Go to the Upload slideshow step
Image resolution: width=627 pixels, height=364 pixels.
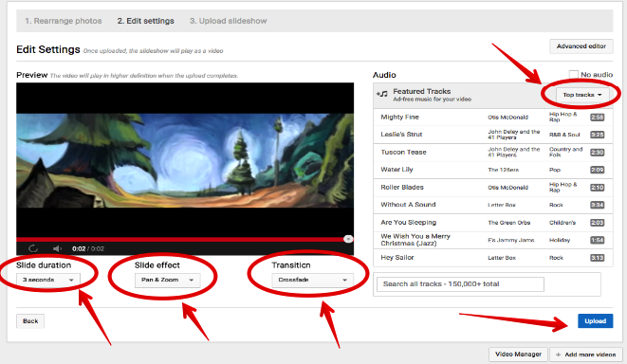tap(228, 21)
